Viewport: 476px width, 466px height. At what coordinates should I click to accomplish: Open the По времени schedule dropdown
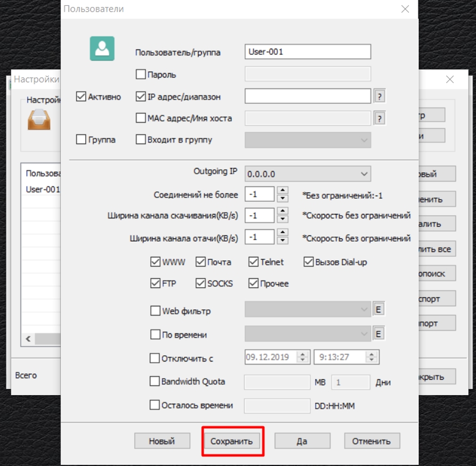(308, 334)
